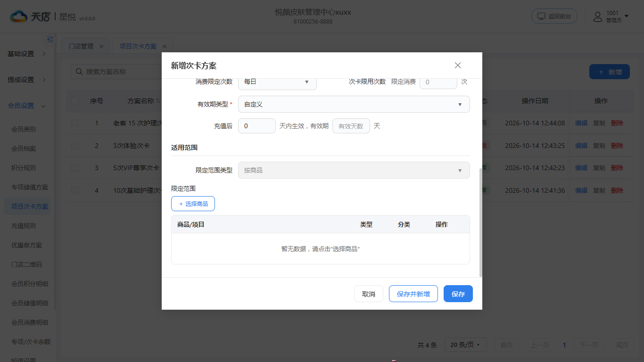Click 删除 for the 12:42:23 row

[617, 168]
